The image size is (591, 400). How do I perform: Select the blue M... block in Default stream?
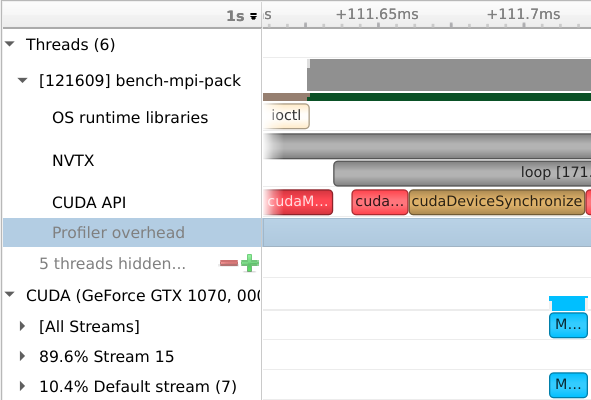pyautogui.click(x=568, y=385)
